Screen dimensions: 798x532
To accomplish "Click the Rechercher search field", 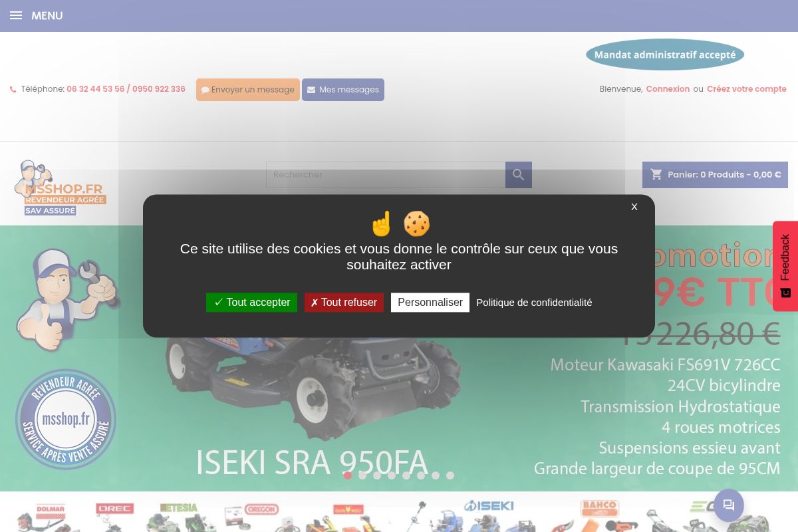I will coord(386,175).
